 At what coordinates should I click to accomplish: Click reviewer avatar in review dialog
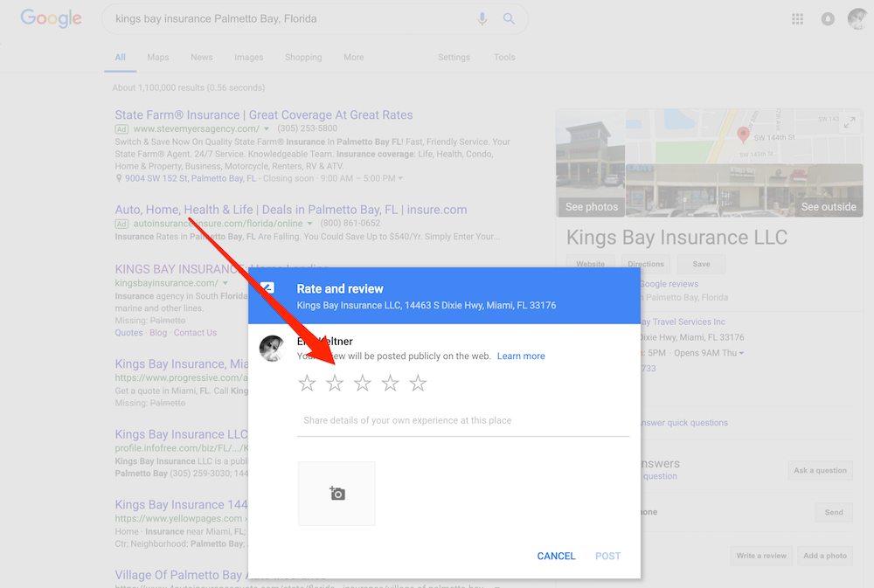tap(273, 349)
